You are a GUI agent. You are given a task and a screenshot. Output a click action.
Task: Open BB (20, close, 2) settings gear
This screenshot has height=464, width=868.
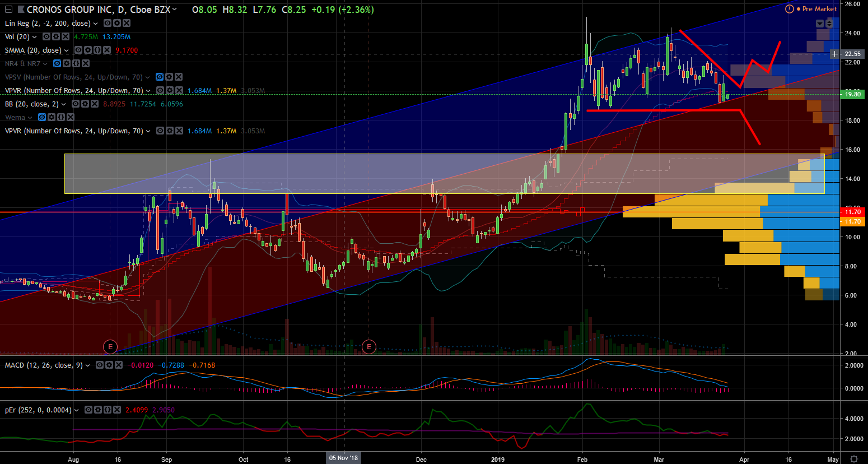coord(85,104)
